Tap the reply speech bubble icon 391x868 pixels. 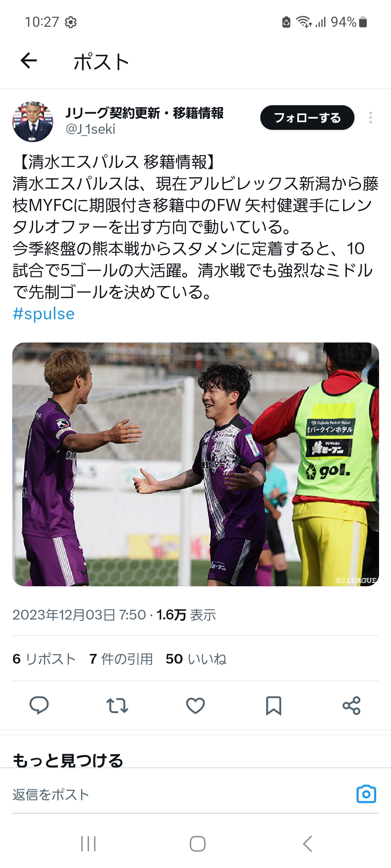pyautogui.click(x=39, y=705)
